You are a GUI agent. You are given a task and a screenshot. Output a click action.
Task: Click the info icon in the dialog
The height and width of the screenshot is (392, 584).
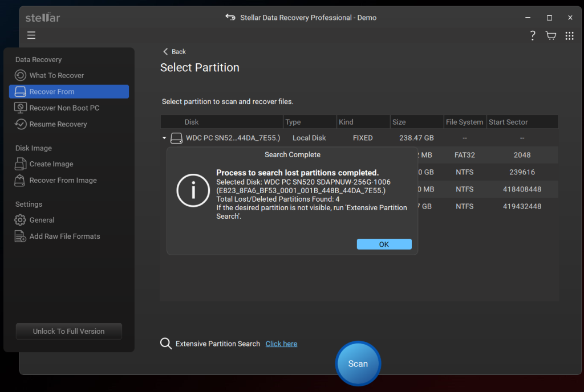click(x=193, y=190)
